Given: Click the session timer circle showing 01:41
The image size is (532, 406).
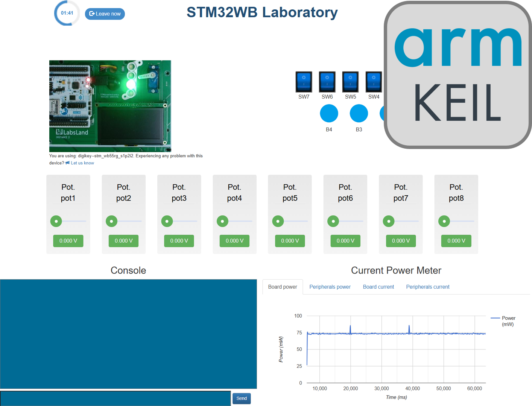Looking at the screenshot, I should pyautogui.click(x=67, y=13).
